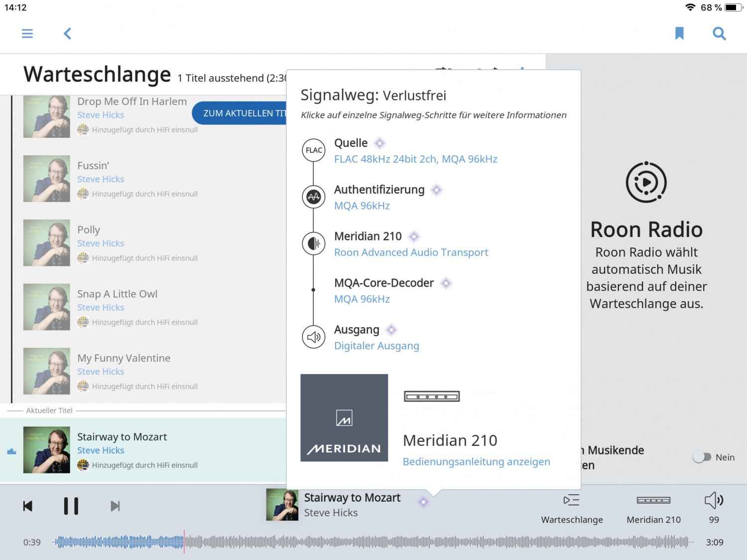The height and width of the screenshot is (560, 747).
Task: Click Stairway to Mozart title in playback bar
Action: [x=352, y=498]
